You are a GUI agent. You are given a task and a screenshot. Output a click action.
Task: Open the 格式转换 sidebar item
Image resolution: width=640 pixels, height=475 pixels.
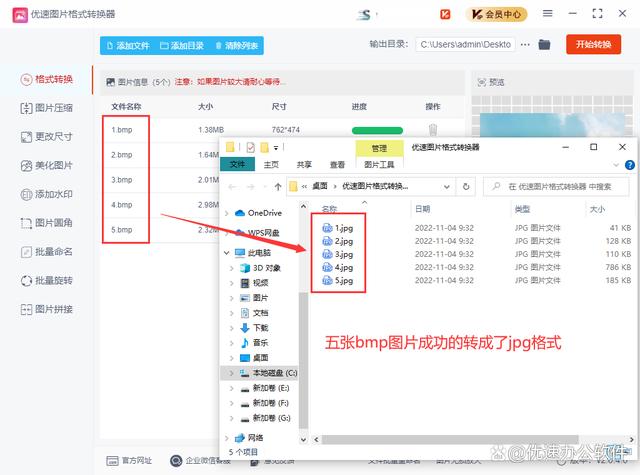tap(47, 79)
